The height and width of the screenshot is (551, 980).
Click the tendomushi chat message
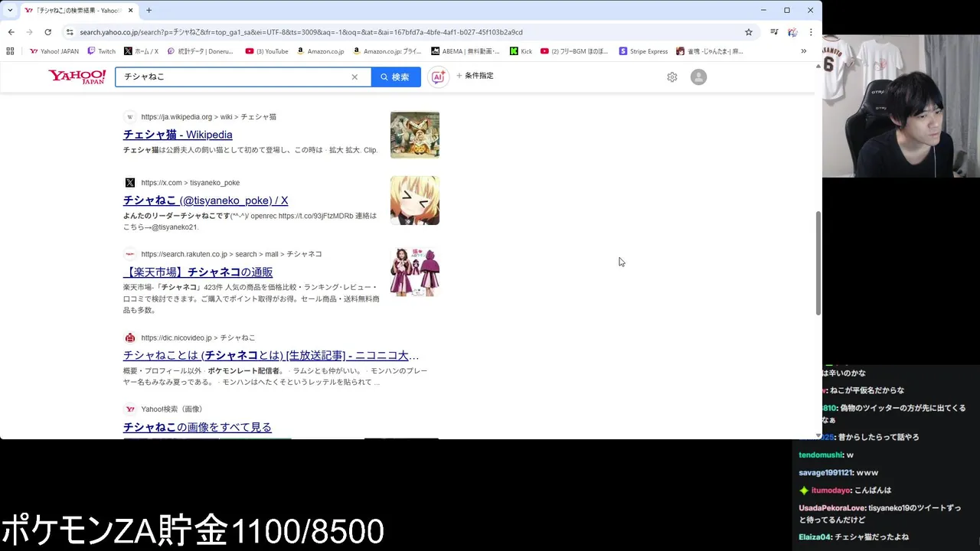(x=826, y=455)
